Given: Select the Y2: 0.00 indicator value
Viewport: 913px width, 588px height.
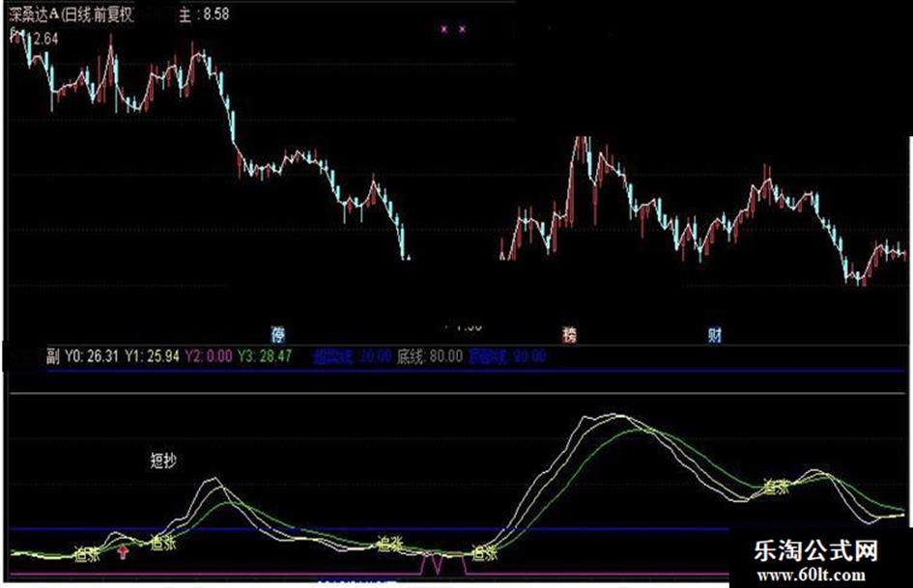Looking at the screenshot, I should coord(209,355).
